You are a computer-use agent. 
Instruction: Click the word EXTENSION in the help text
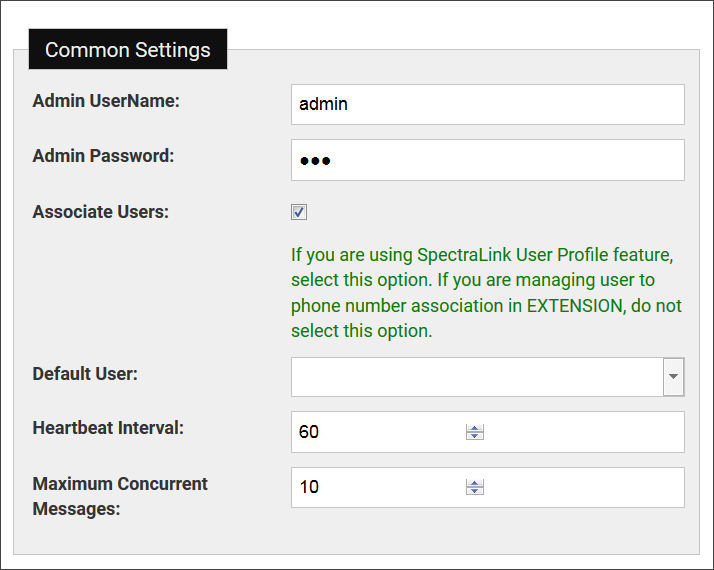(573, 306)
